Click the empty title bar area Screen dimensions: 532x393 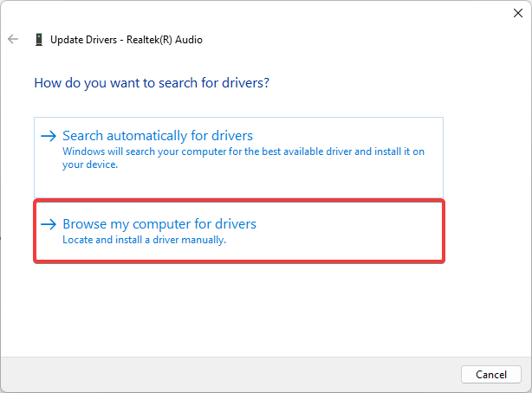click(x=260, y=13)
